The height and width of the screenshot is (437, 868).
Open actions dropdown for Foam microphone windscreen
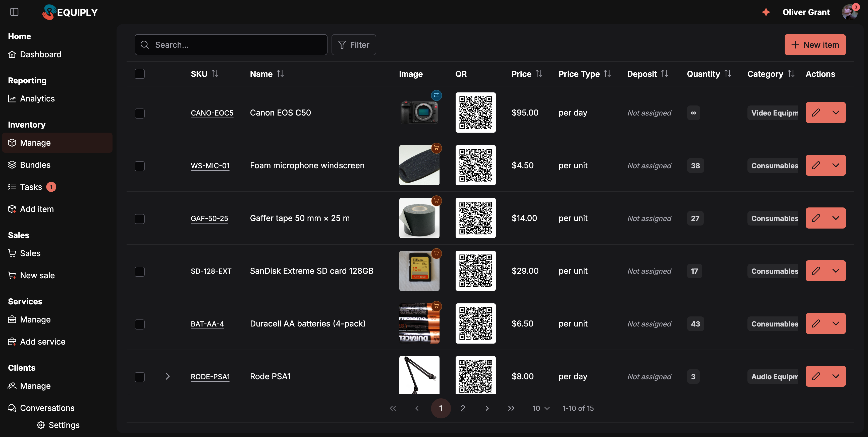(x=836, y=166)
